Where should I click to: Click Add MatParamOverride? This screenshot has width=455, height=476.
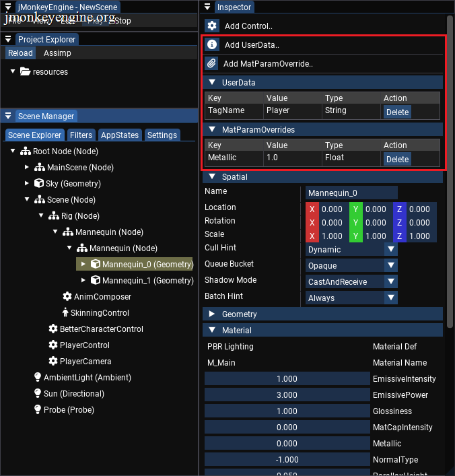268,64
